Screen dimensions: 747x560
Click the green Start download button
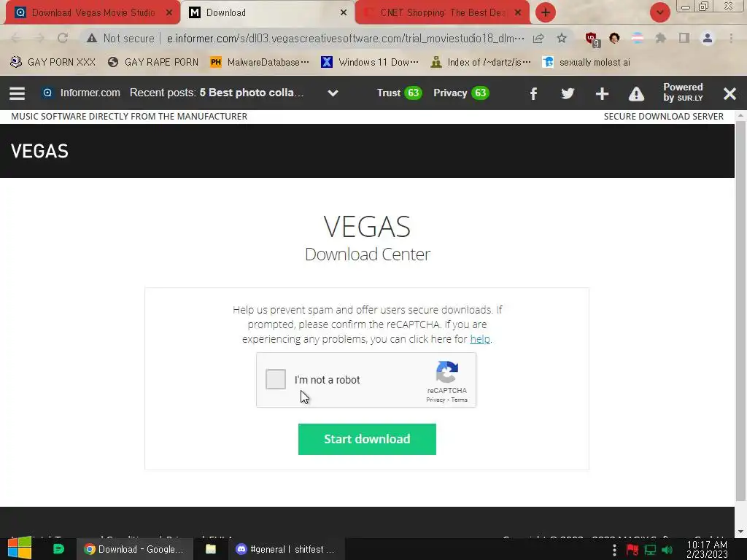367,439
